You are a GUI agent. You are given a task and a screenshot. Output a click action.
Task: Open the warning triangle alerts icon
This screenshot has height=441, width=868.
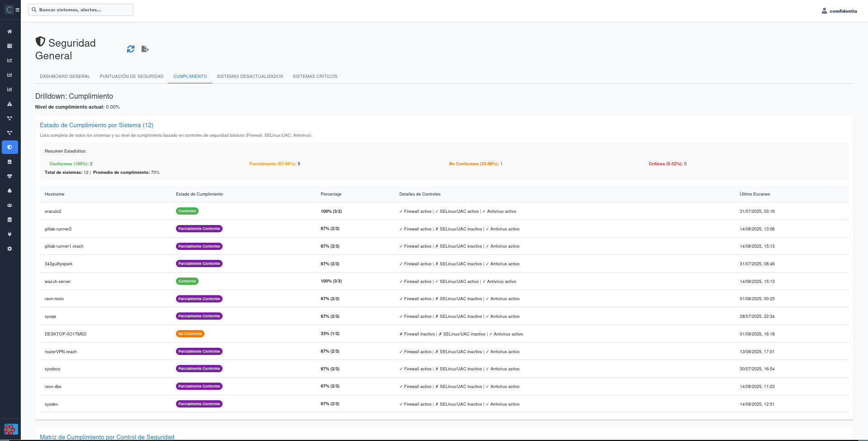point(9,104)
